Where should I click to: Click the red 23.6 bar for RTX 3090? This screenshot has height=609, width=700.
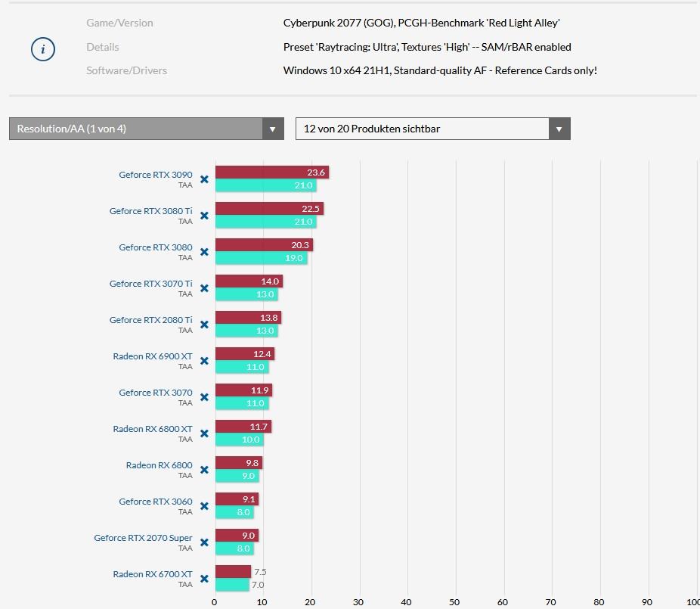point(272,172)
